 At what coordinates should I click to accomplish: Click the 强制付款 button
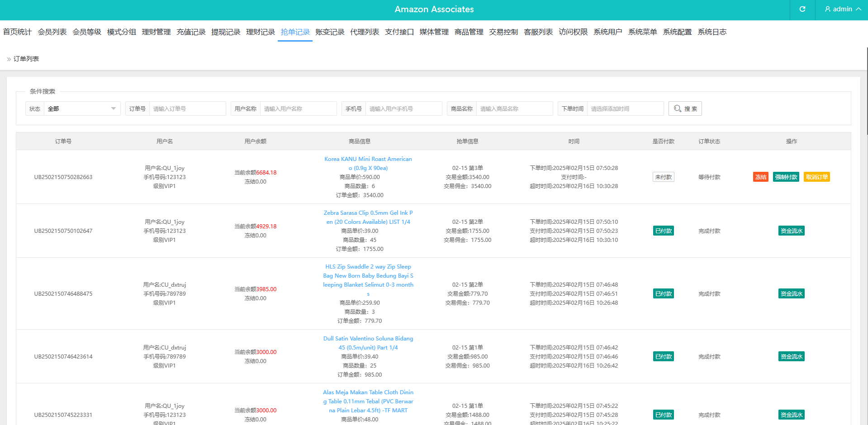coord(786,177)
